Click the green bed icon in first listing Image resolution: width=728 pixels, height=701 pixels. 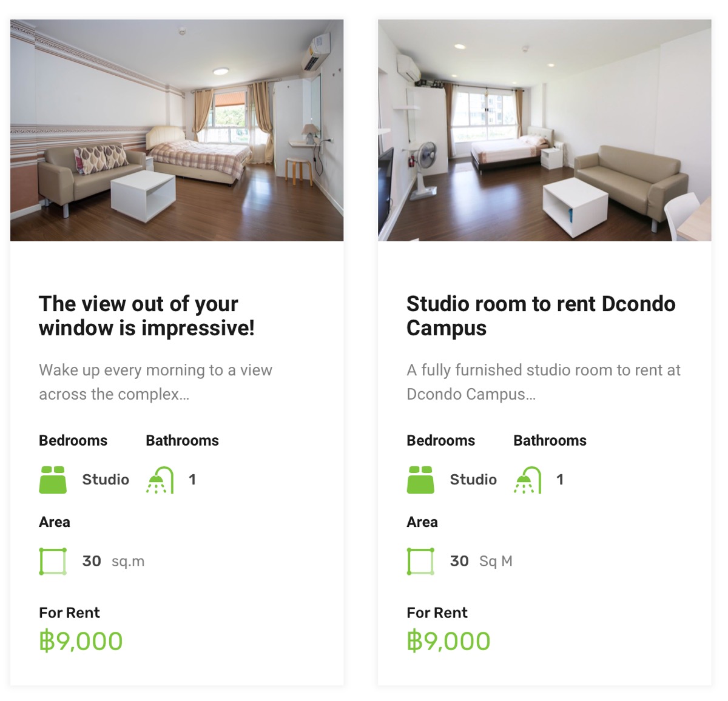(x=53, y=480)
